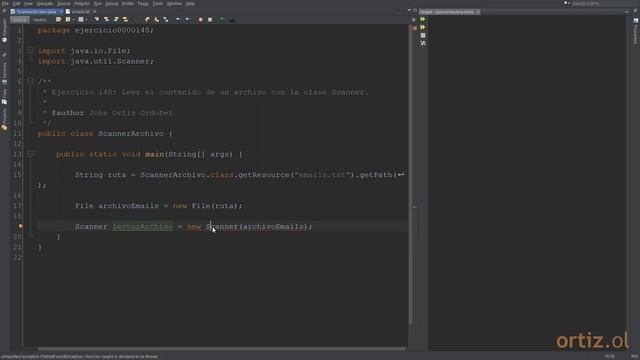This screenshot has height=360, width=640.
Task: Click the Uncomment toolbar icon
Action: pyautogui.click(x=232, y=20)
